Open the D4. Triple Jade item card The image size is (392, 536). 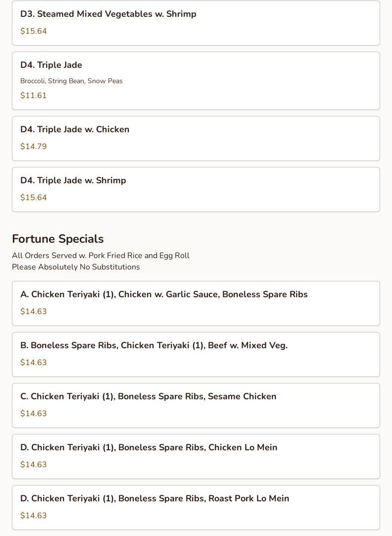point(196,81)
